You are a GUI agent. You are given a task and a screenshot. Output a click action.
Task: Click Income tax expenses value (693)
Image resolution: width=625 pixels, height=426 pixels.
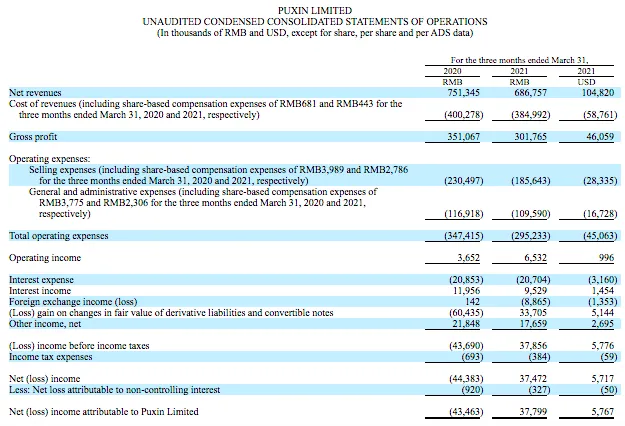coord(472,357)
